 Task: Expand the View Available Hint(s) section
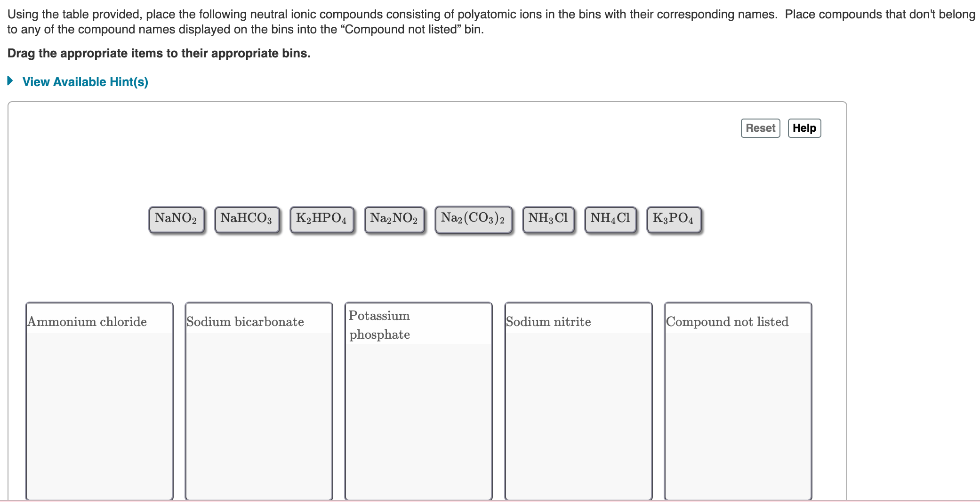[85, 81]
